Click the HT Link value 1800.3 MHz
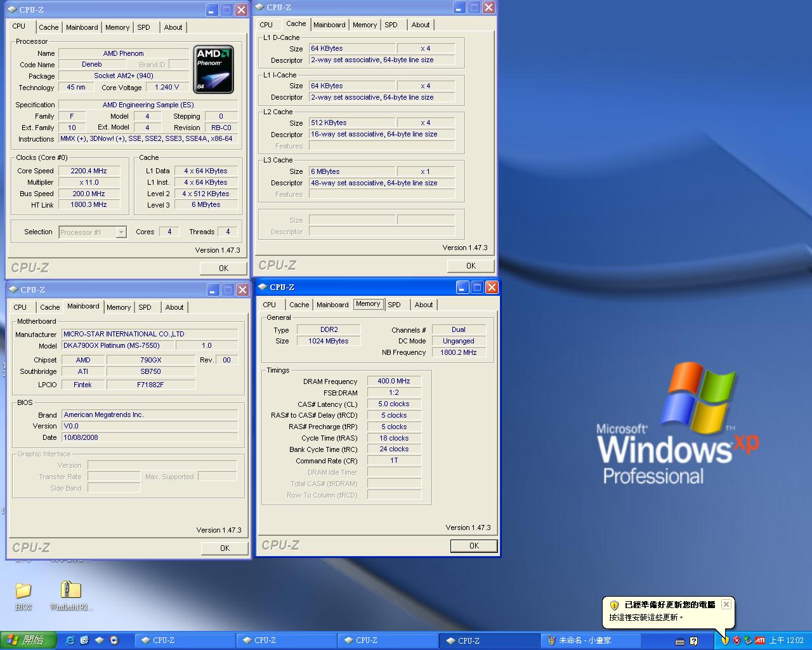Viewport: 812px width, 650px height. click(x=89, y=204)
